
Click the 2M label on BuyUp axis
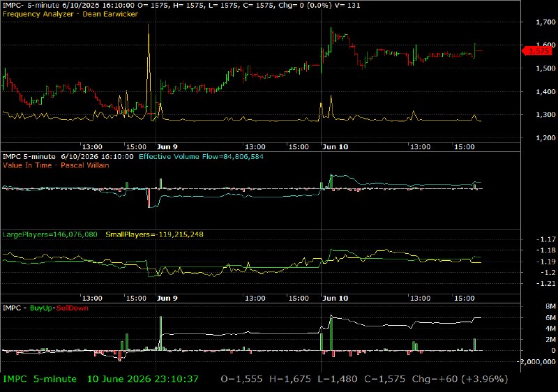click(x=550, y=340)
